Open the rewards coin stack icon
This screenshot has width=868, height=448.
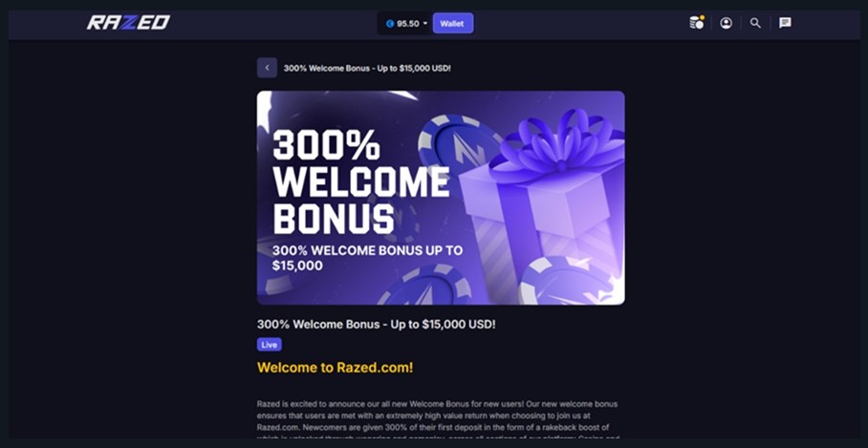coord(696,23)
